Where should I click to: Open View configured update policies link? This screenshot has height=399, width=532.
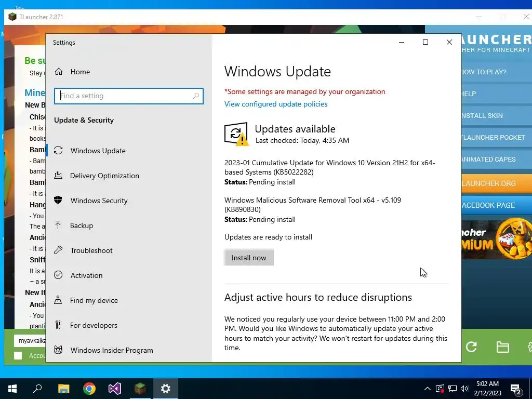coord(276,104)
